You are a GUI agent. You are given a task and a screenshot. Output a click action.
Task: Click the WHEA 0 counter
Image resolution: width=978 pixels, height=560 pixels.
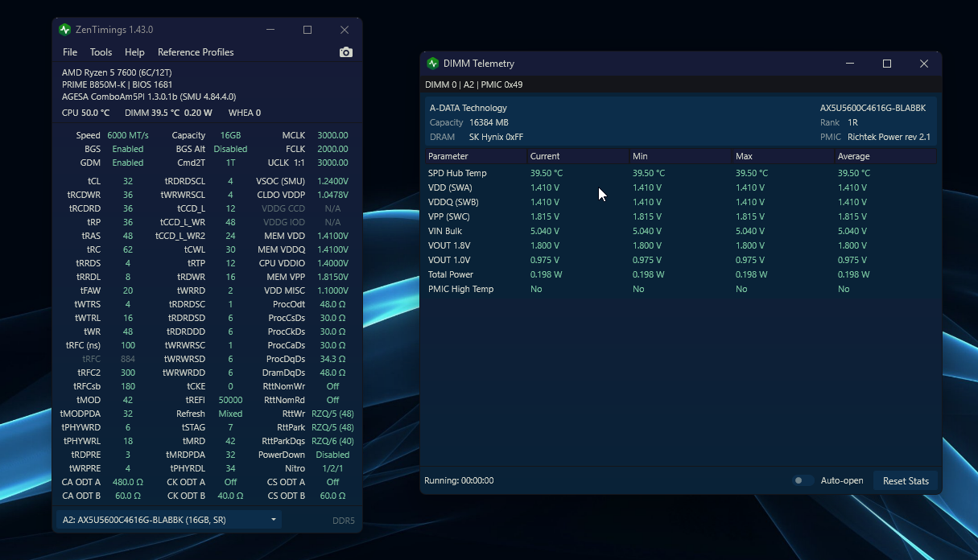(245, 113)
